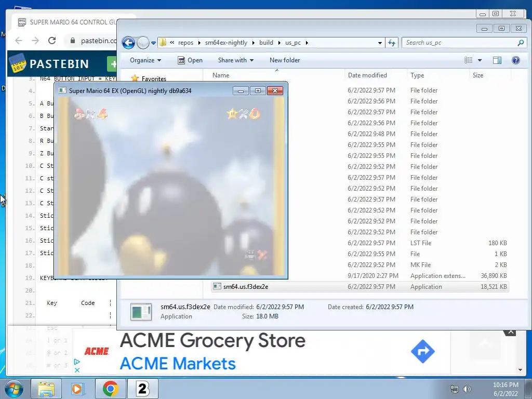Image resolution: width=532 pixels, height=399 pixels.
Task: Click the Change your view icon
Action: point(469,60)
